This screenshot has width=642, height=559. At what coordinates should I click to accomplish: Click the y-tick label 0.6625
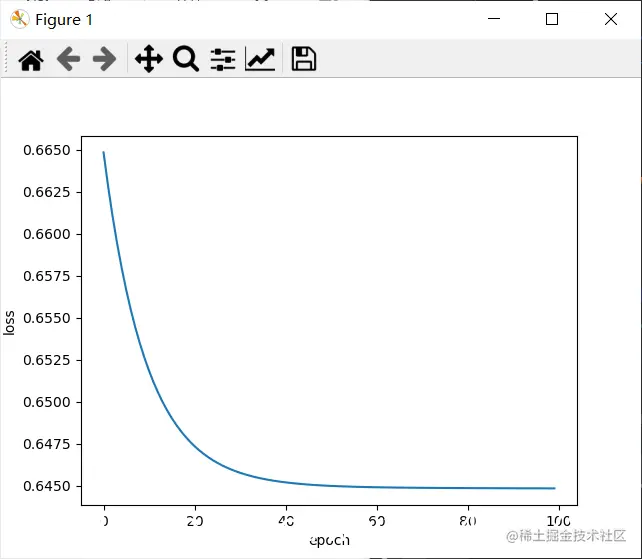(47, 192)
